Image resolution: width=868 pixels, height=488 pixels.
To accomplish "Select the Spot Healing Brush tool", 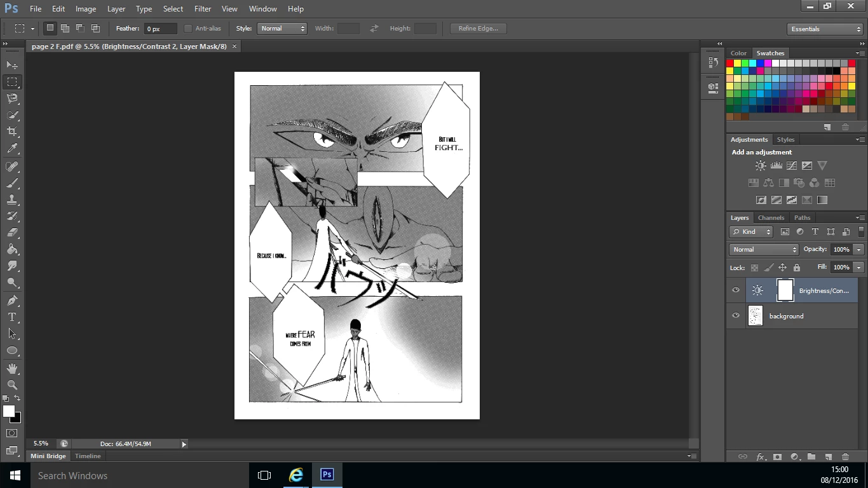I will tap(12, 166).
